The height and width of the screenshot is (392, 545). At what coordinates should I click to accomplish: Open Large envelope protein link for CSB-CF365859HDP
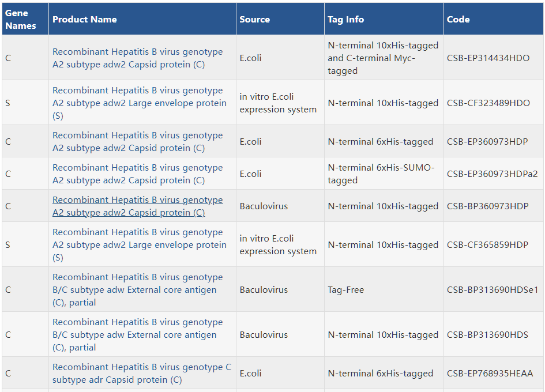tap(140, 244)
